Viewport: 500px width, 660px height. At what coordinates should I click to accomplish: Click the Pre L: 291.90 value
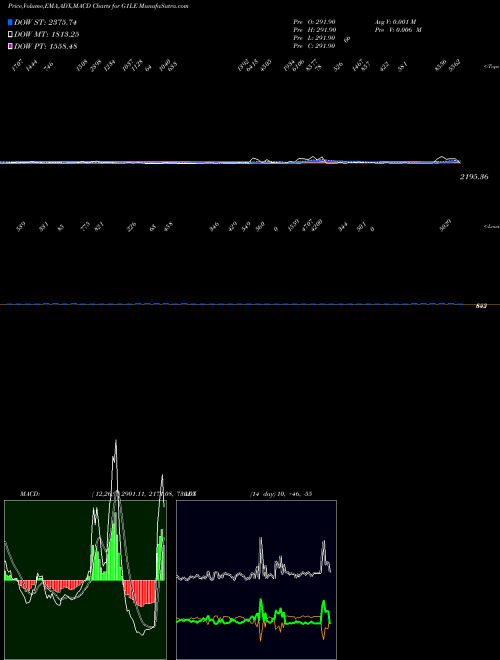click(314, 38)
